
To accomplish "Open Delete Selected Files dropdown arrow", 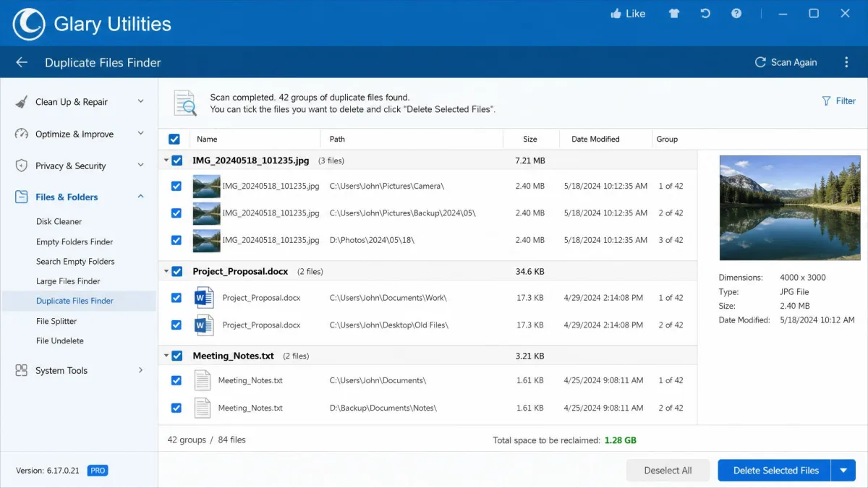I will (x=843, y=471).
